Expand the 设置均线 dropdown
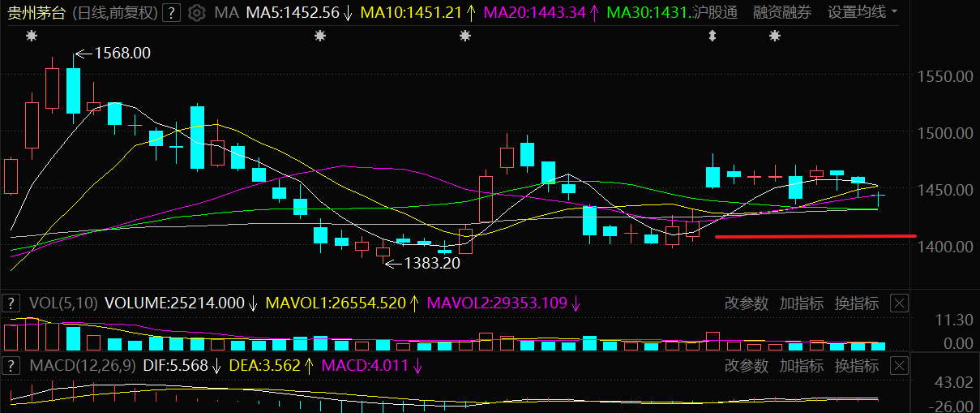This screenshot has width=980, height=413. 862,13
